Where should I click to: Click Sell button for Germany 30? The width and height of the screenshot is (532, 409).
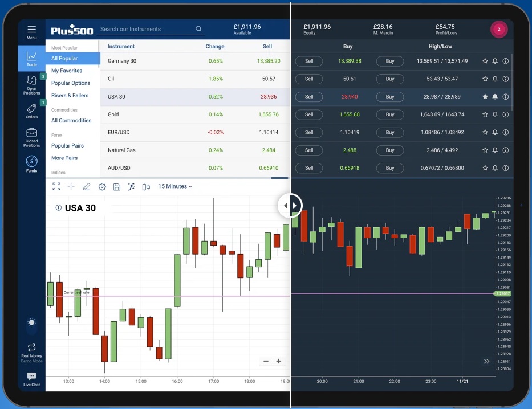[x=308, y=61]
